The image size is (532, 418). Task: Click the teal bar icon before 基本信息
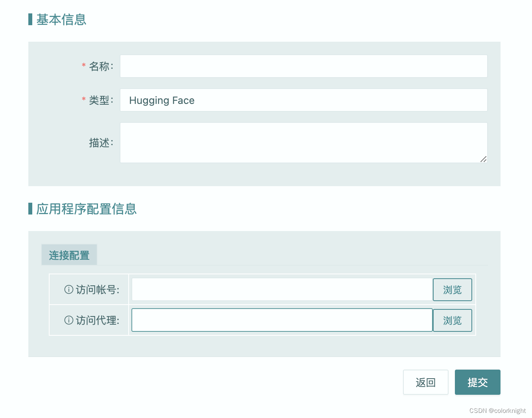tap(30, 20)
